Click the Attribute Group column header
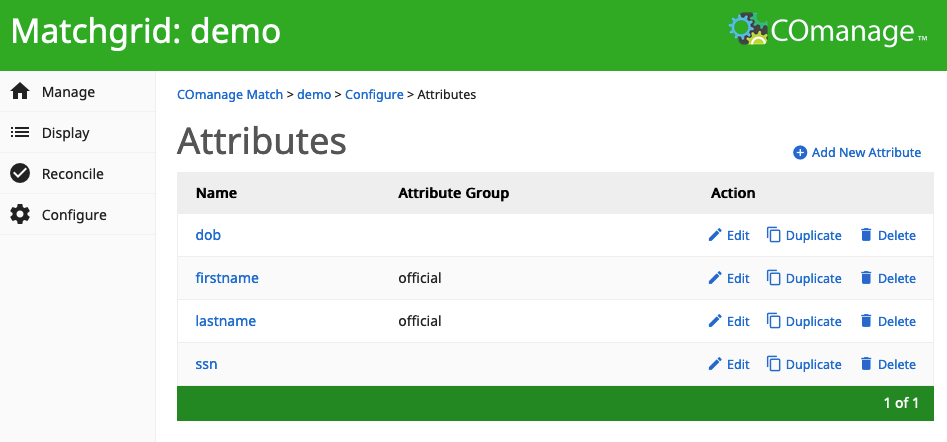The height and width of the screenshot is (442, 947). 454,193
